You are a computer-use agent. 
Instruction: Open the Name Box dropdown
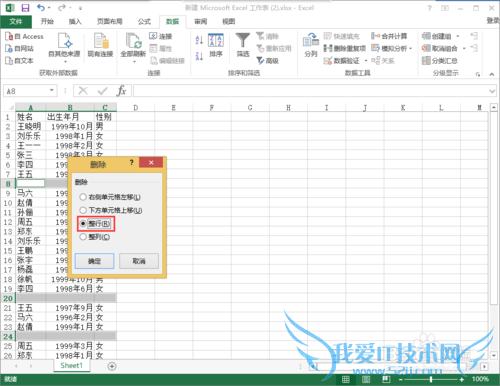[x=52, y=90]
